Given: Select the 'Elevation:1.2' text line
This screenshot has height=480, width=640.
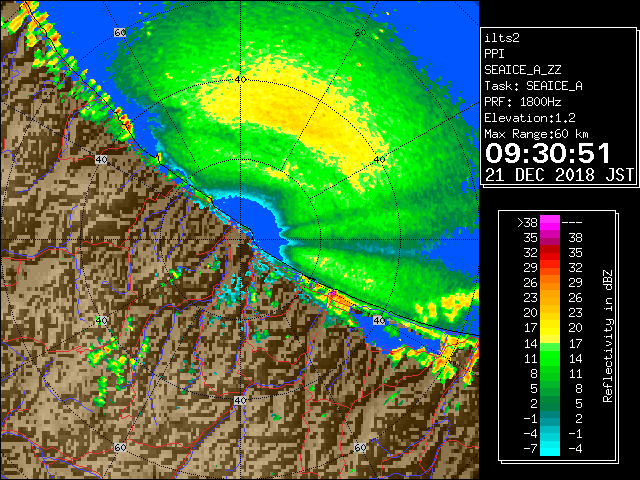Looking at the screenshot, I should tap(530, 118).
